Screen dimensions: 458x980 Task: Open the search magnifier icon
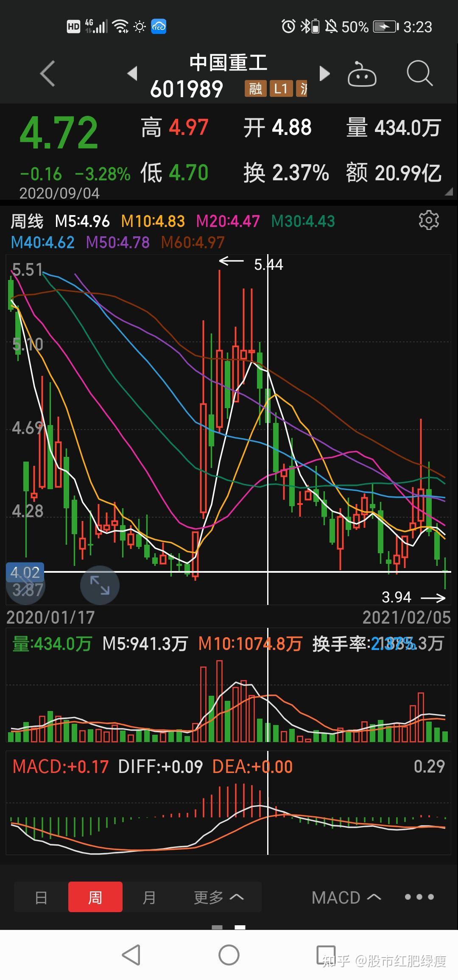tap(419, 73)
